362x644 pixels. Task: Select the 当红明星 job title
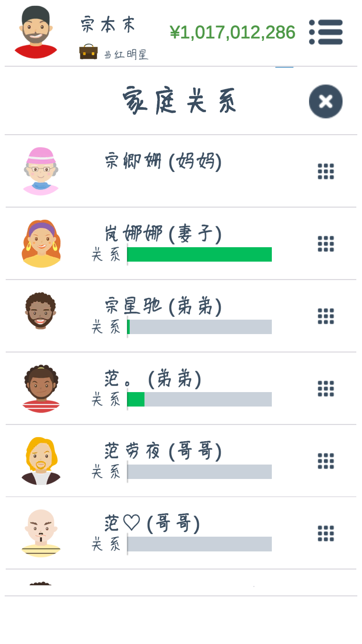pos(126,54)
